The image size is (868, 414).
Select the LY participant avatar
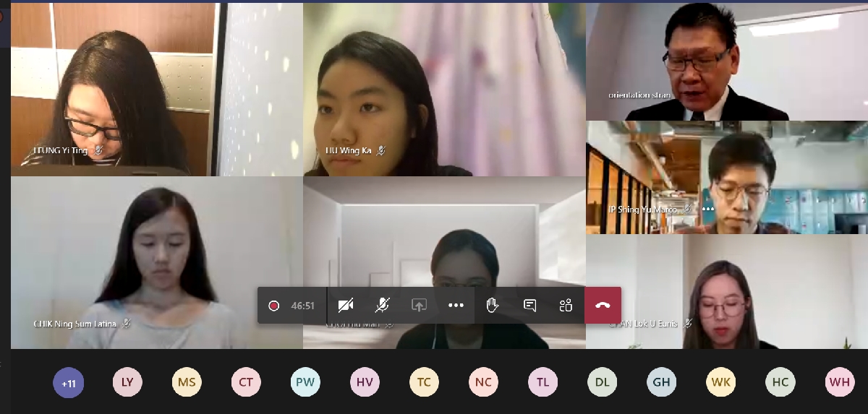[127, 382]
